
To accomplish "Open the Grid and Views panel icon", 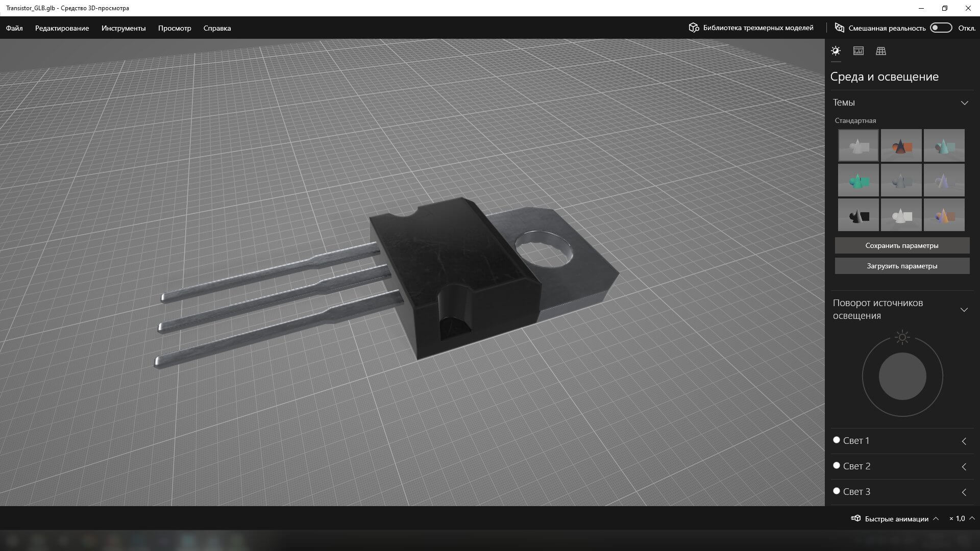I will 881,51.
